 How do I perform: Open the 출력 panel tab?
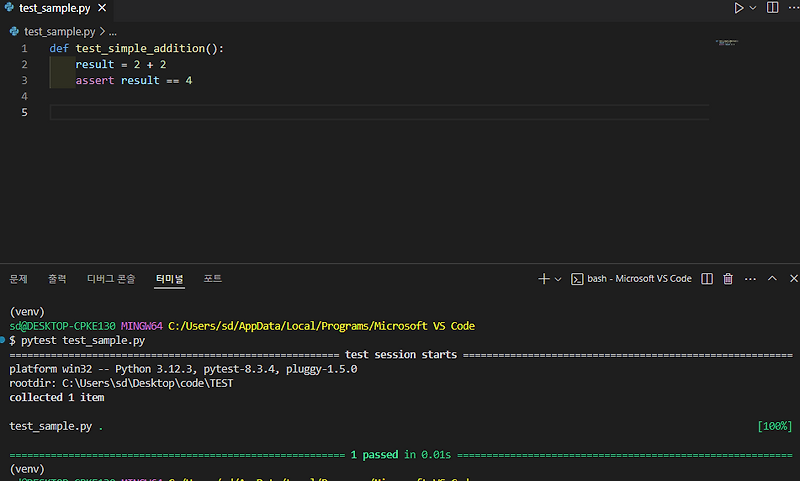click(x=57, y=279)
